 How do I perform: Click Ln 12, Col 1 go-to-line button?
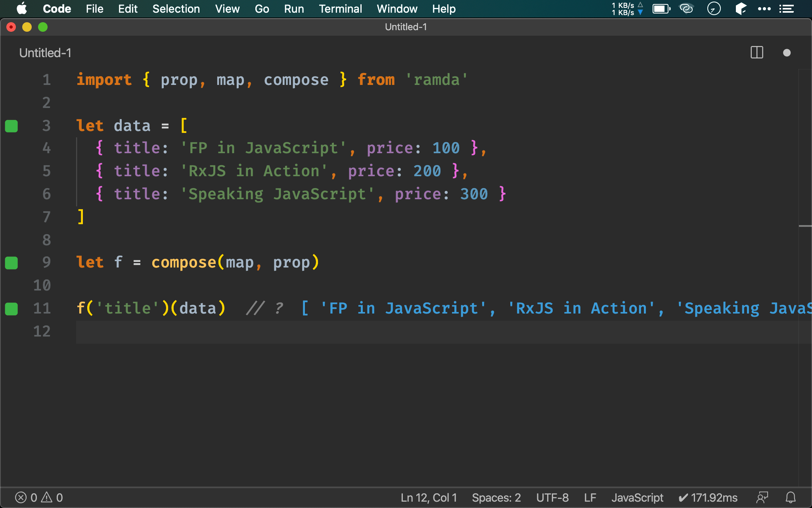429,497
